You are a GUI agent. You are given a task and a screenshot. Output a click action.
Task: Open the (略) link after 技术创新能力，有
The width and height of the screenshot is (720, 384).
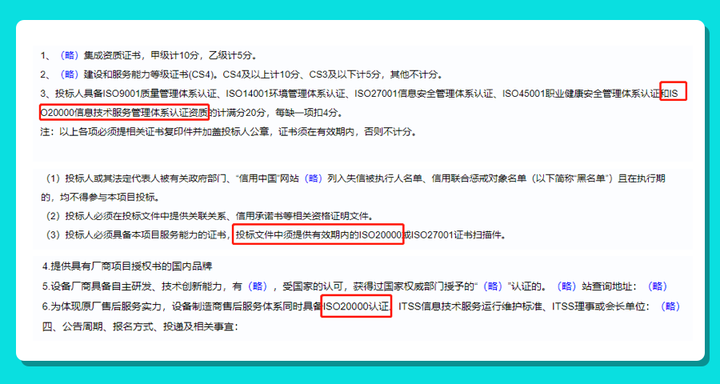[258, 286]
